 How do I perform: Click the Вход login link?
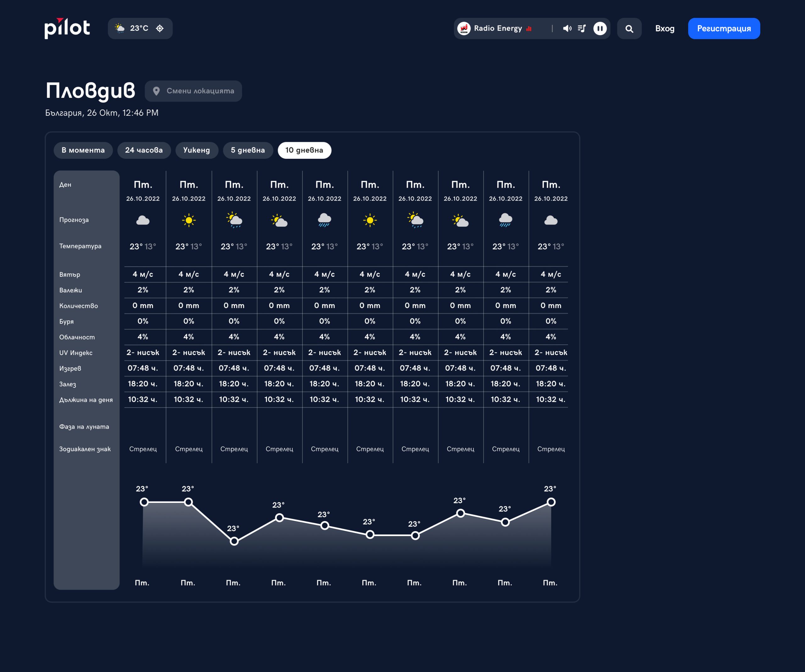tap(665, 28)
